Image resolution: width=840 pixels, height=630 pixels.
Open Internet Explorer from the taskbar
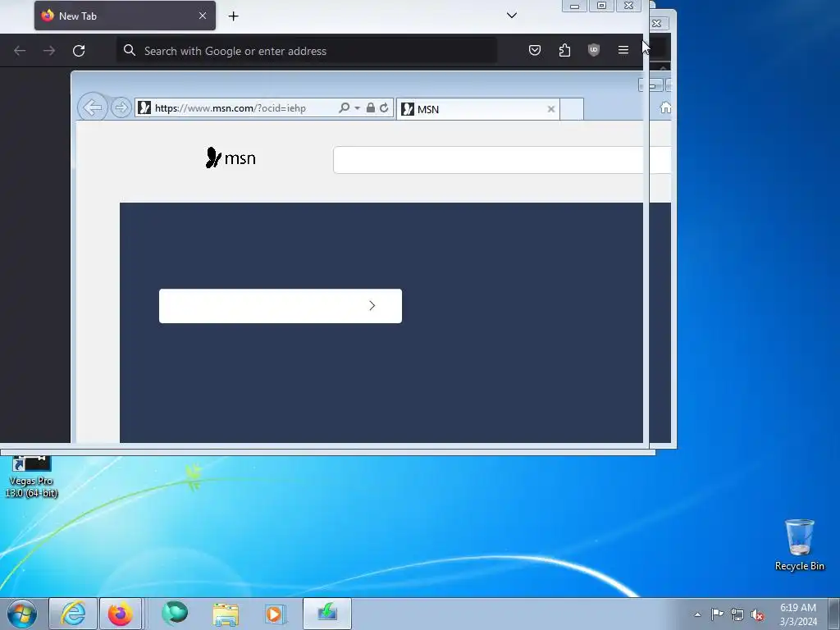[x=73, y=614]
